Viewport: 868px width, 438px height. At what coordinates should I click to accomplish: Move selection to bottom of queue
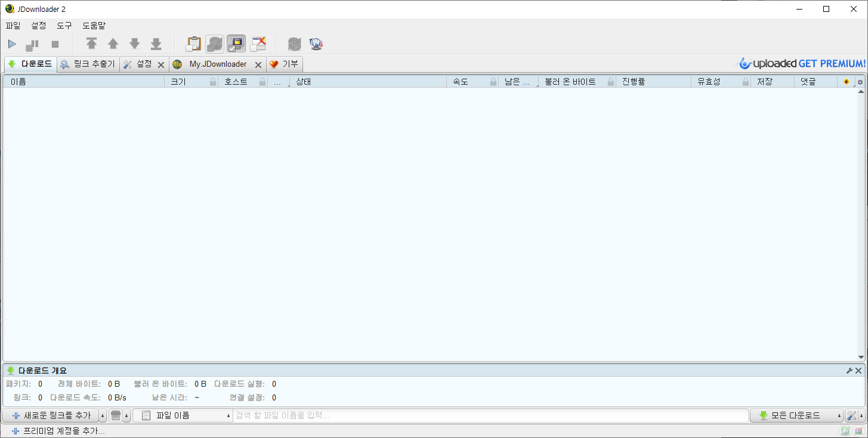[156, 44]
